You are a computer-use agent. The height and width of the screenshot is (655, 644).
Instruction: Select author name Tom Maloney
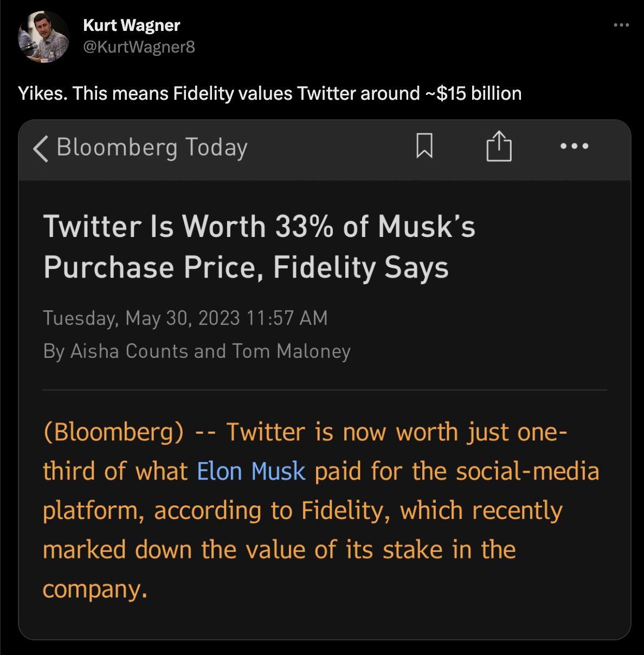(x=292, y=351)
